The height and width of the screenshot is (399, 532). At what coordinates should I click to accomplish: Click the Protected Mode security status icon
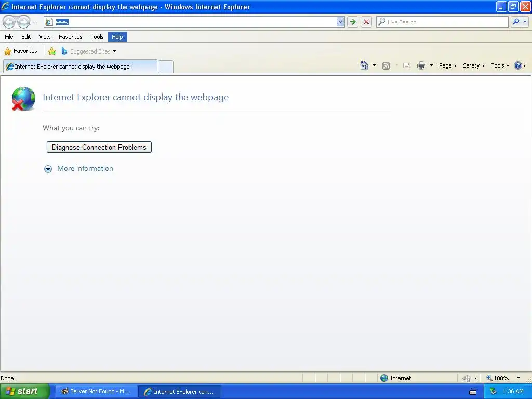tap(467, 378)
